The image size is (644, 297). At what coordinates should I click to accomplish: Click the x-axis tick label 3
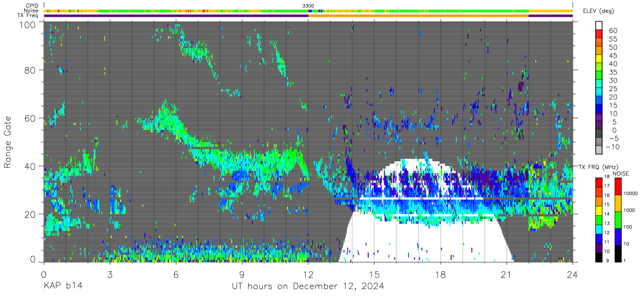tap(110, 274)
